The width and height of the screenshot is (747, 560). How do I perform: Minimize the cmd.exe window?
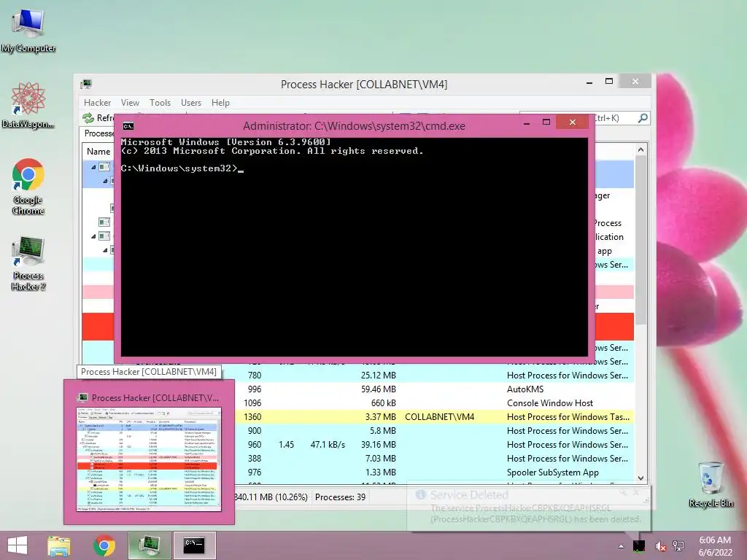[527, 122]
